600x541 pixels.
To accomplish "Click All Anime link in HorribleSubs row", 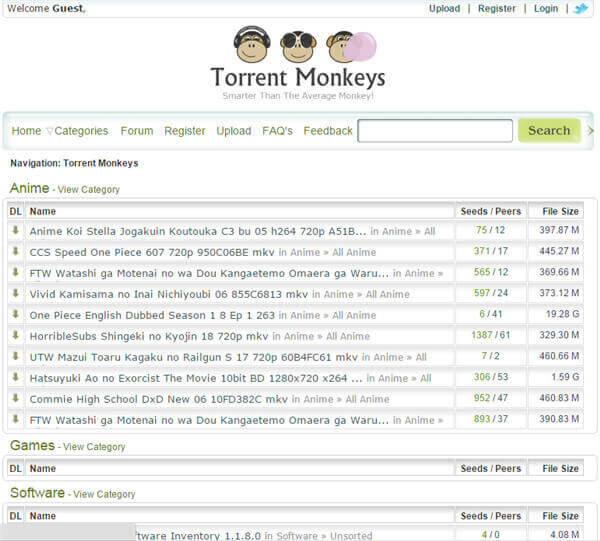I will 348,337.
